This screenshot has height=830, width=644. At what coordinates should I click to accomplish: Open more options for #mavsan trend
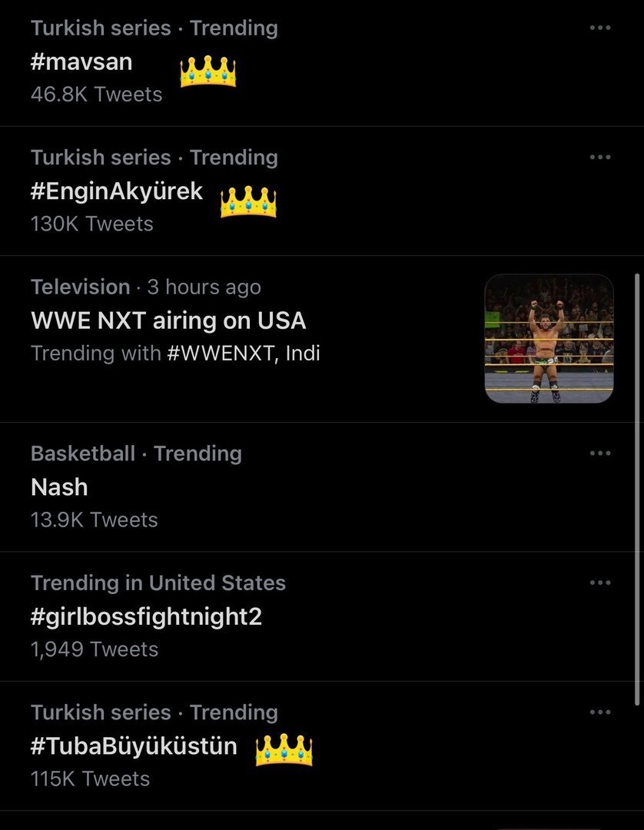click(x=599, y=28)
